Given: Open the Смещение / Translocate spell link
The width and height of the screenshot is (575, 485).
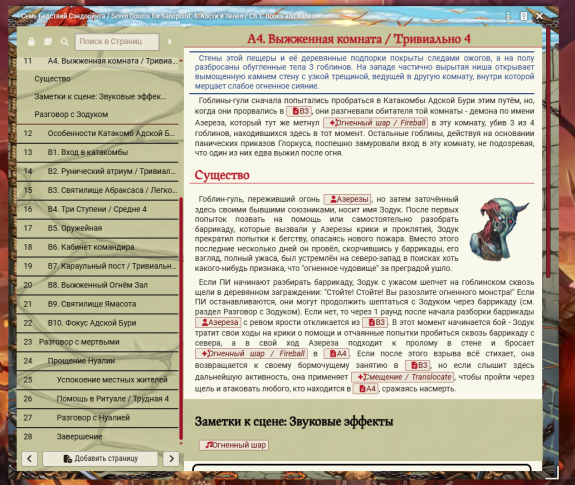Looking at the screenshot, I should (403, 377).
